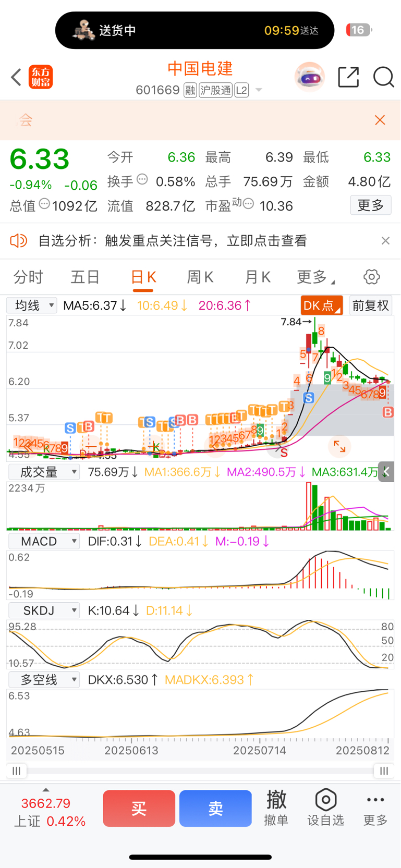Image resolution: width=401 pixels, height=868 pixels.
Task: Switch to 五日 tab
Action: point(85,277)
